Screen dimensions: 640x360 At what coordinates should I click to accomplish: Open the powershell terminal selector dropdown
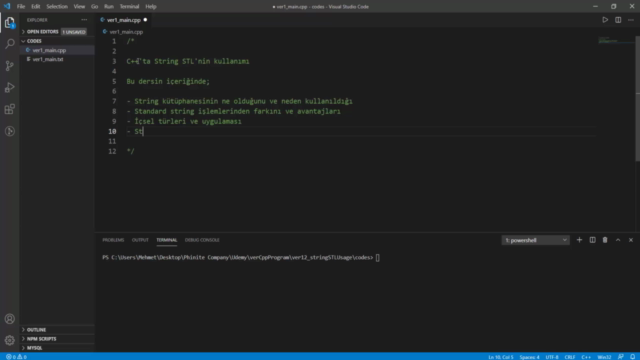(x=535, y=240)
